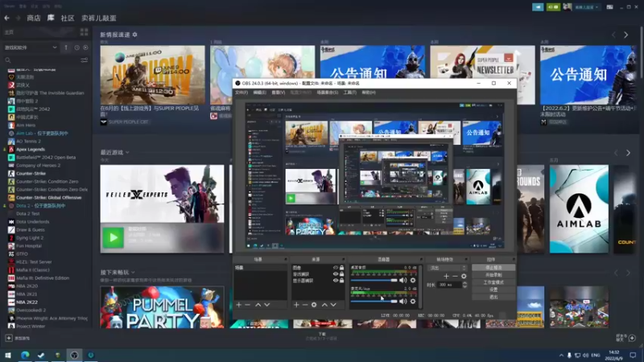Open What's New settings gear in Steam
The image size is (644, 362).
(x=134, y=35)
